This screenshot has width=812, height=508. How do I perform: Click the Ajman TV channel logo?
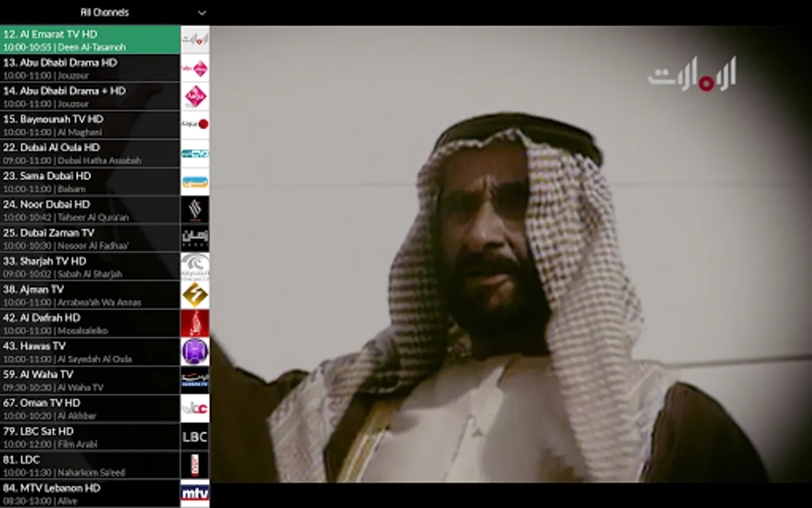(195, 295)
